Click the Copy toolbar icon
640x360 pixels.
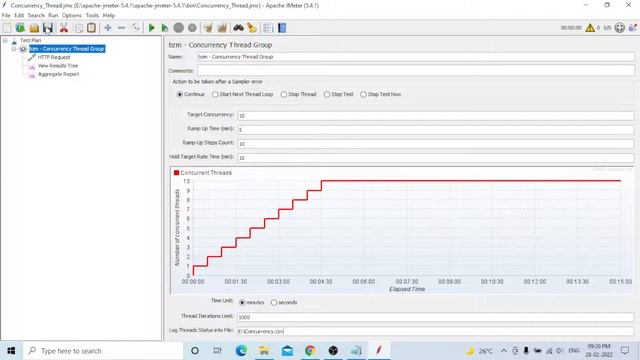78,28
